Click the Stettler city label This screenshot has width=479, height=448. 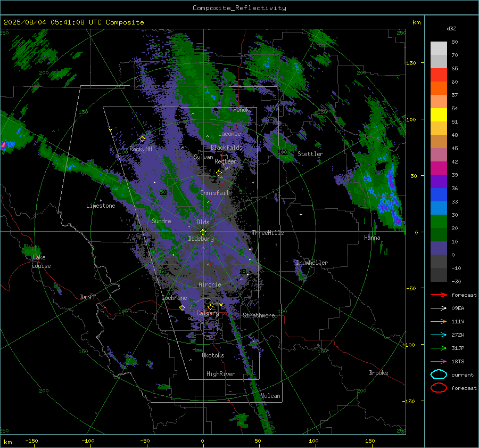click(x=310, y=154)
